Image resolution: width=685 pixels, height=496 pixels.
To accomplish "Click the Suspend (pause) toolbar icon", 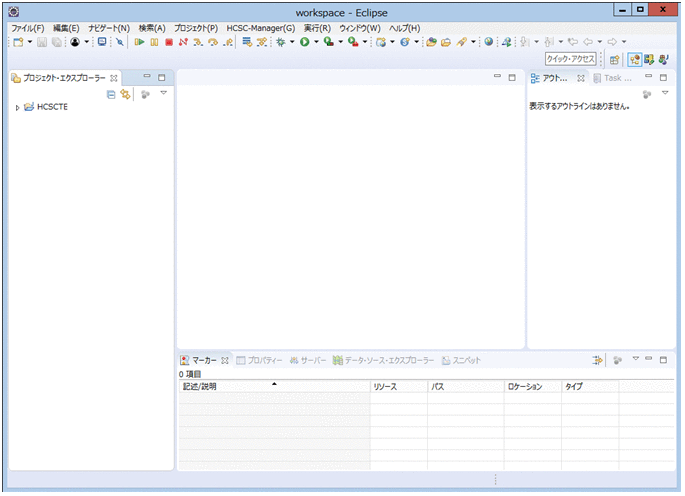I will click(154, 42).
